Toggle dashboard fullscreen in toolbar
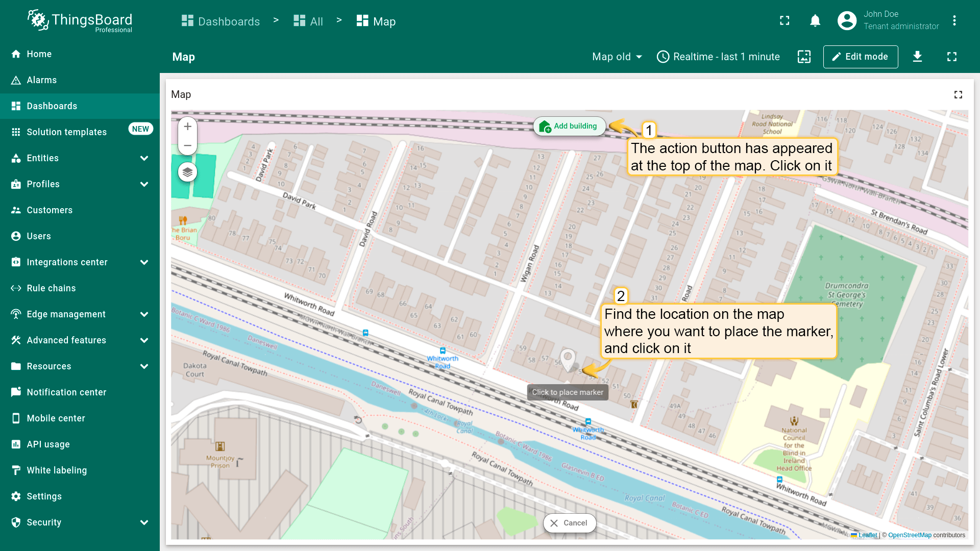The height and width of the screenshot is (551, 980). (x=951, y=57)
